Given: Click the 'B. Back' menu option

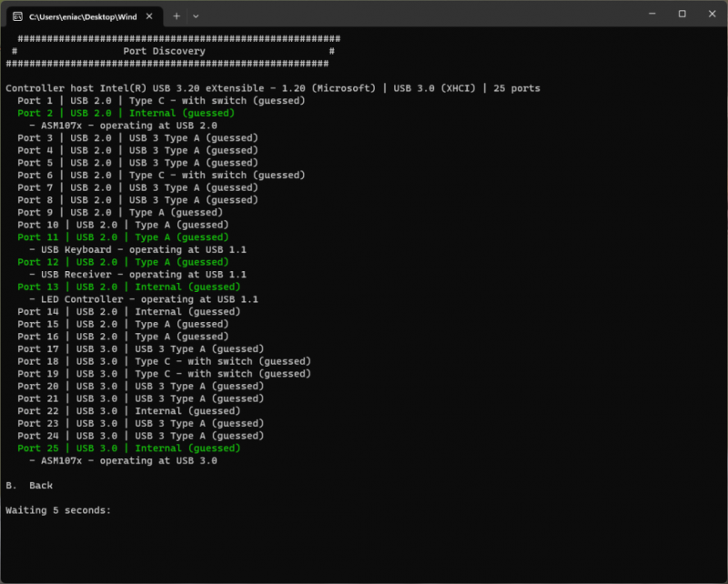Looking at the screenshot, I should [x=29, y=486].
